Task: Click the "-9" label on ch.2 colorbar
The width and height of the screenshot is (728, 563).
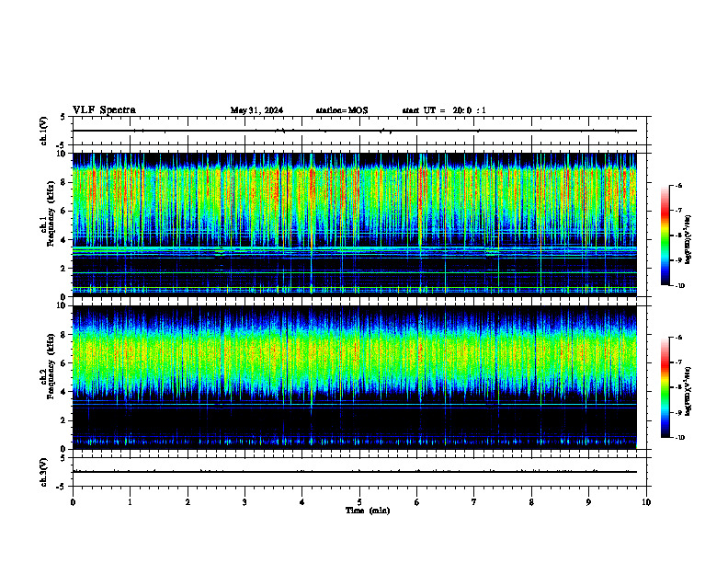Action: (678, 412)
